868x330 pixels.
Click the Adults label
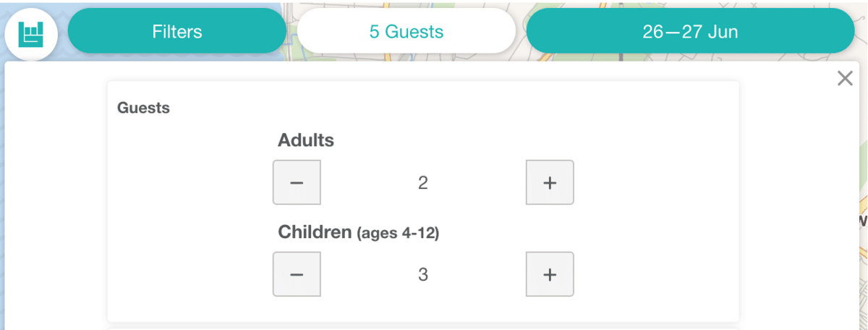click(x=306, y=140)
